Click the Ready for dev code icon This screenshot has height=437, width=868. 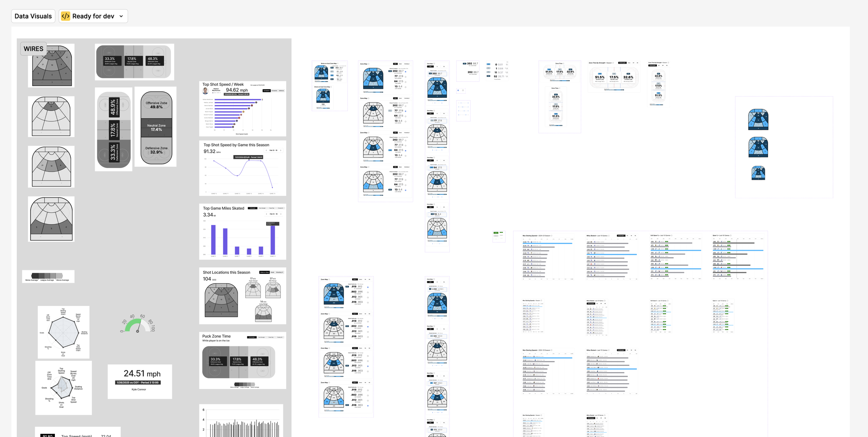pos(66,16)
